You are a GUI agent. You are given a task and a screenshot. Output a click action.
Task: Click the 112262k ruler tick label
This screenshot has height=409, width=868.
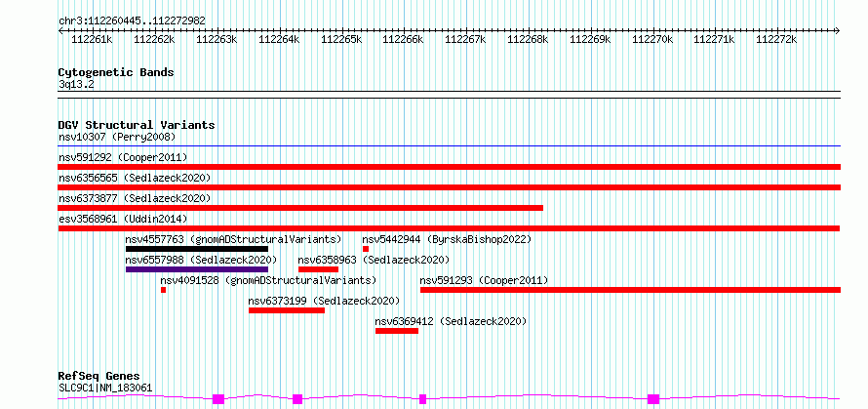(154, 39)
